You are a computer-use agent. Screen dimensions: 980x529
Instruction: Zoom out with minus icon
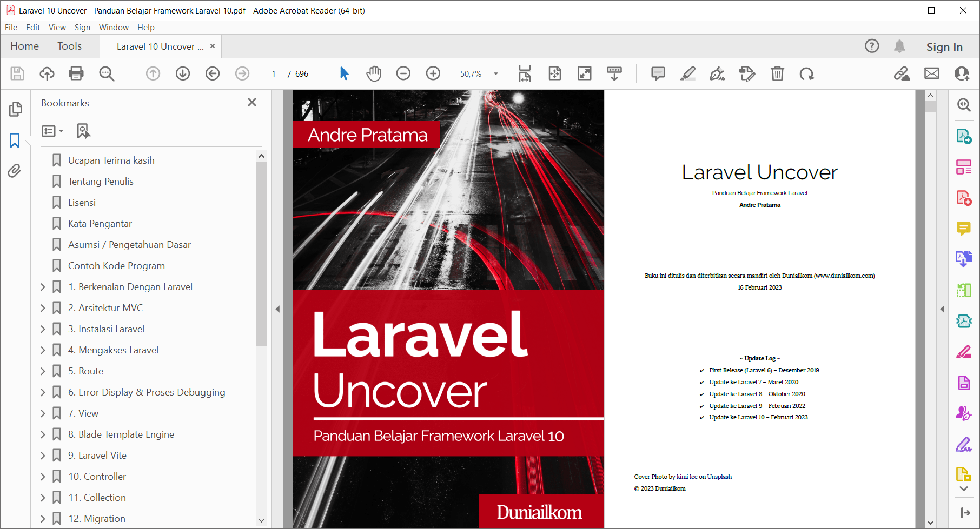(x=403, y=73)
